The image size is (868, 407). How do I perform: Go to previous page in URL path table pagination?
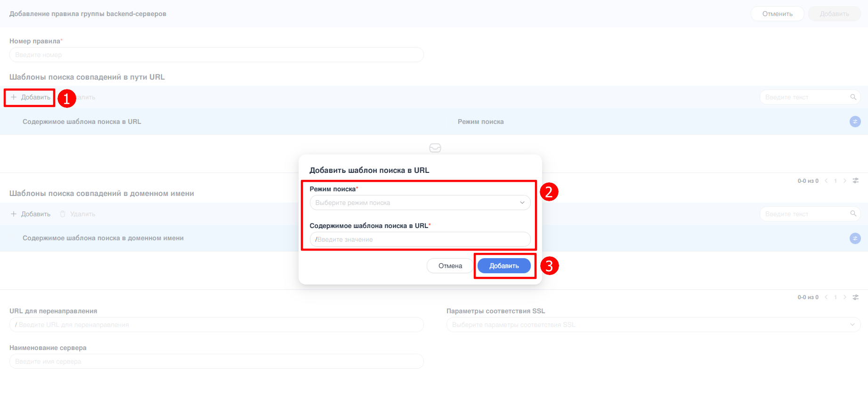click(826, 181)
